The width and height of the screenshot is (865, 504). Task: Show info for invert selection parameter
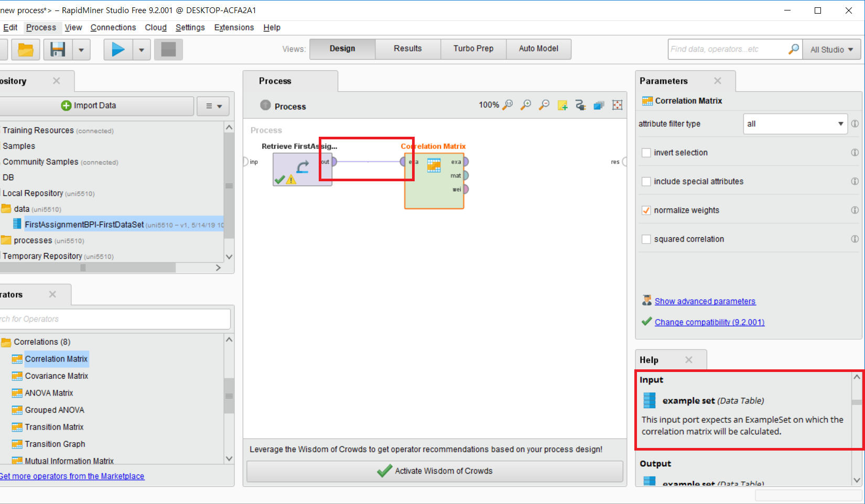(855, 152)
